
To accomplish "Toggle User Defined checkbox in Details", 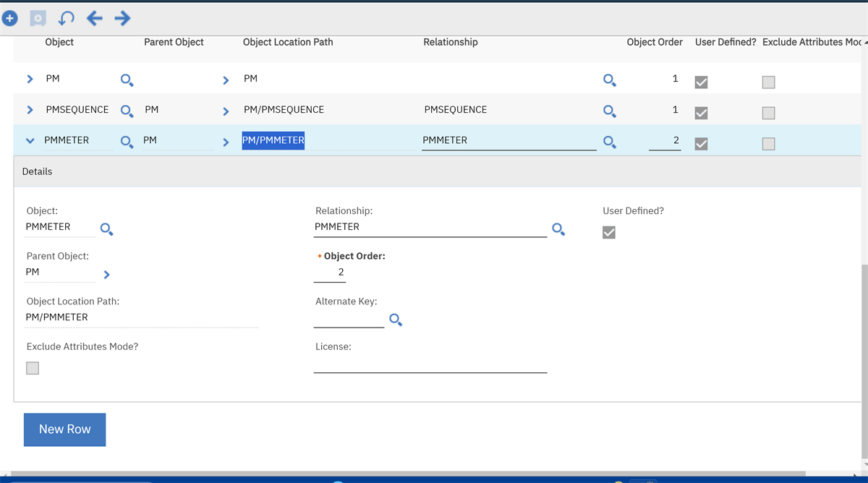I will 609,232.
